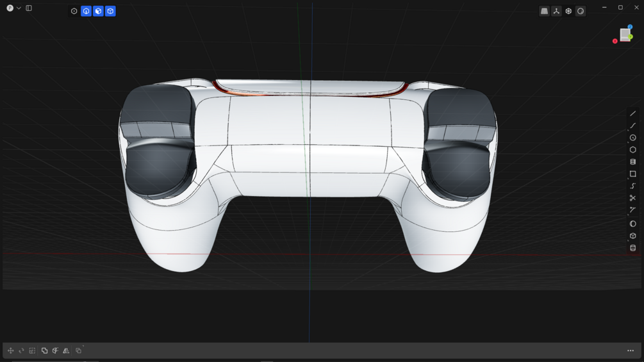Image resolution: width=644 pixels, height=362 pixels.
Task: Toggle the matcap shading sphere button
Action: 581,11
